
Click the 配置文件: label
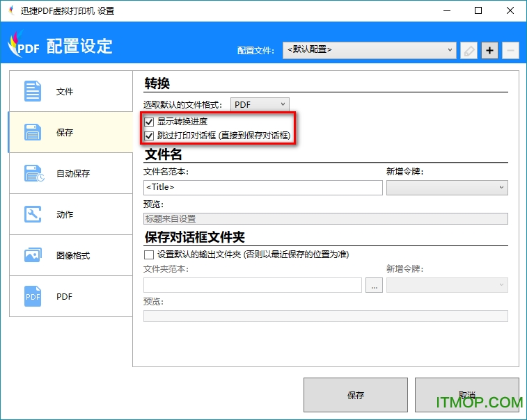click(x=255, y=51)
